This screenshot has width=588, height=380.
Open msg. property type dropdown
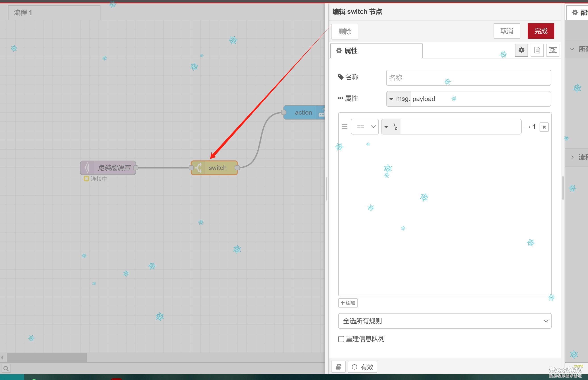tap(399, 99)
